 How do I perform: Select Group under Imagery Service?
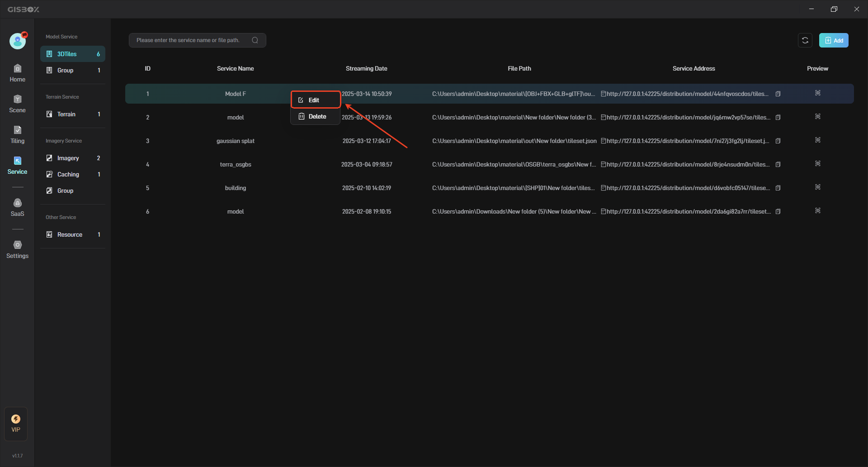pos(73,191)
